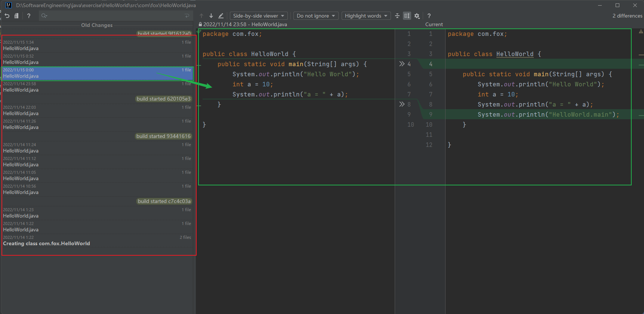
Task: Select revision dated 2022/11/14 11:12
Action: pyautogui.click(x=97, y=162)
